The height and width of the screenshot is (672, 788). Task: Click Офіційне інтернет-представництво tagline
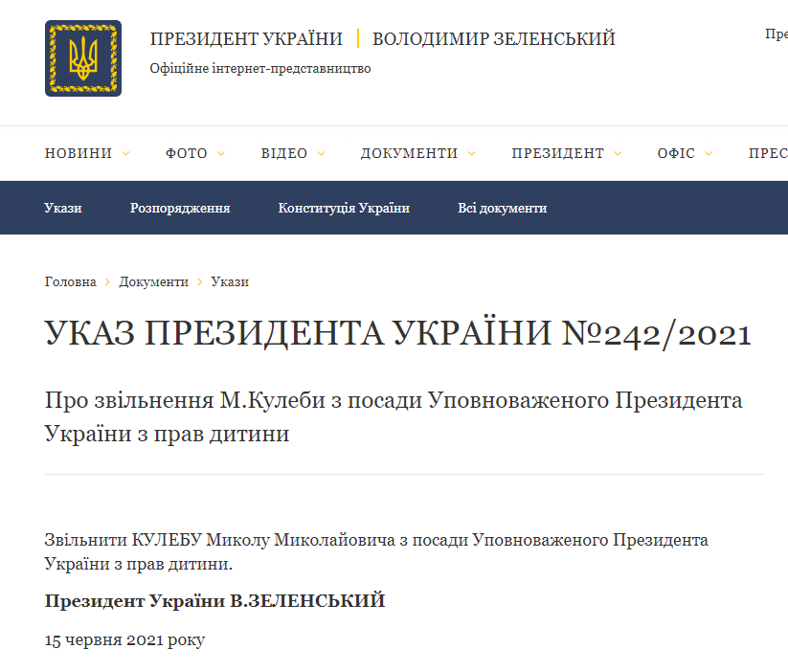[260, 68]
